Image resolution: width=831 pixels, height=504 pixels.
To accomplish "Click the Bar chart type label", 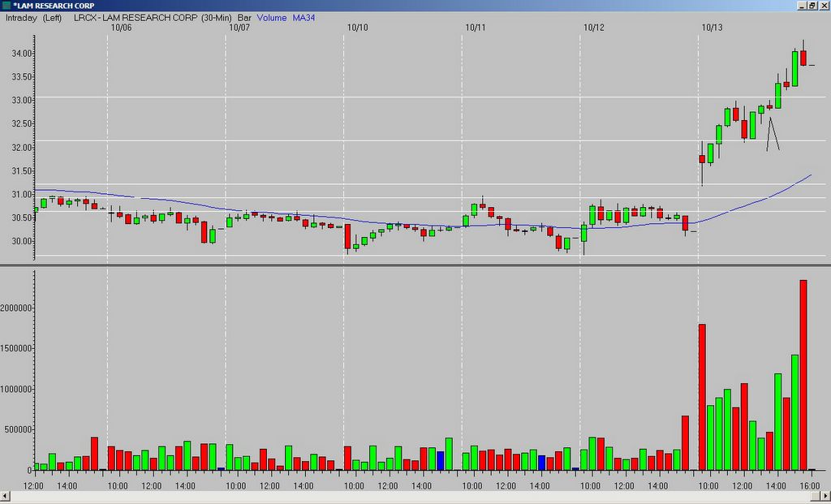I will click(x=244, y=18).
